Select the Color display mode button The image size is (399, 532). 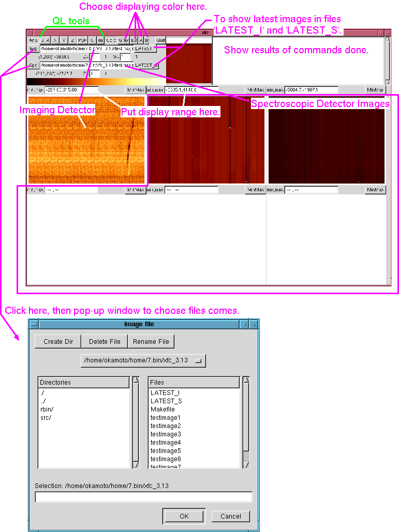(111, 40)
